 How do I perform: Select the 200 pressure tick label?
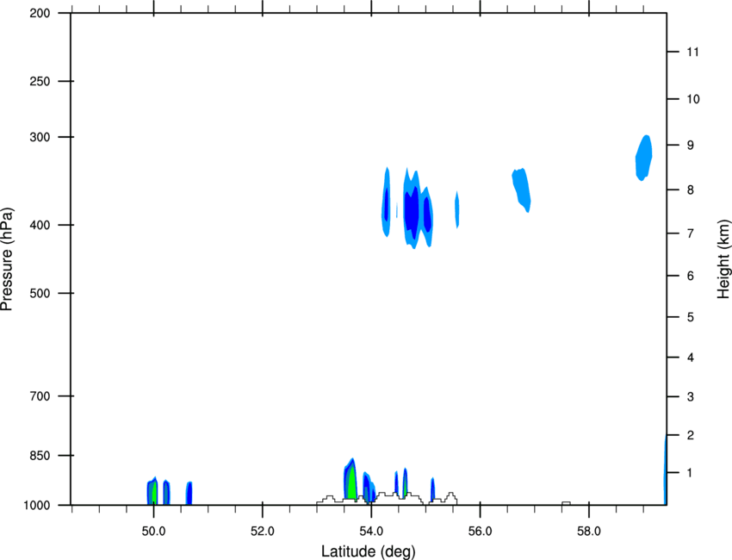point(40,13)
